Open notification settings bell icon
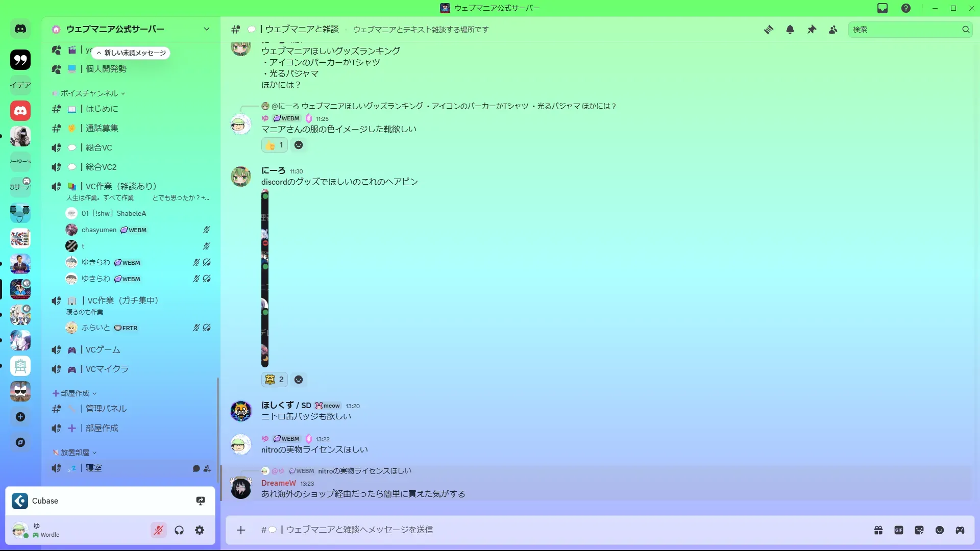This screenshot has height=551, width=980. (x=790, y=30)
